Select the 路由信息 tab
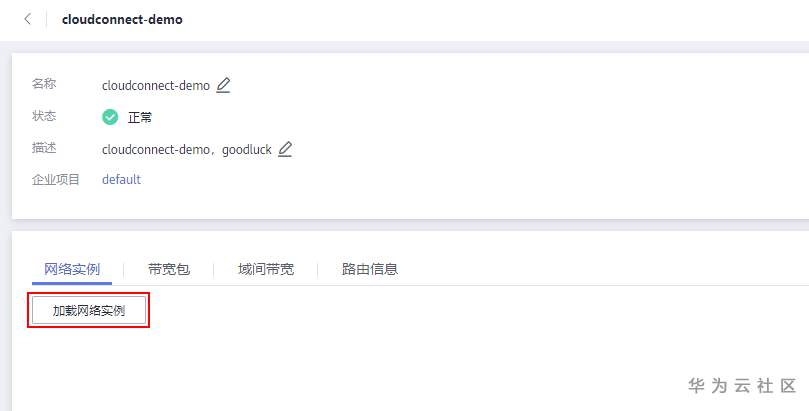Image resolution: width=809 pixels, height=411 pixels. click(x=369, y=269)
